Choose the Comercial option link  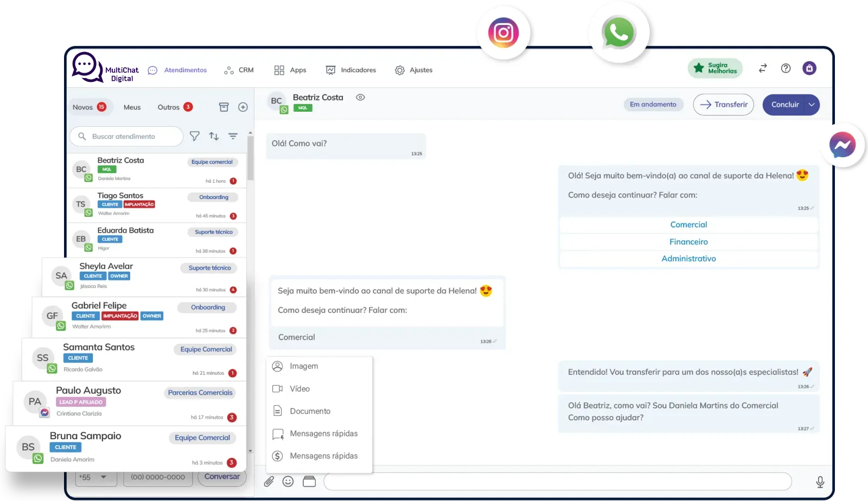[688, 224]
